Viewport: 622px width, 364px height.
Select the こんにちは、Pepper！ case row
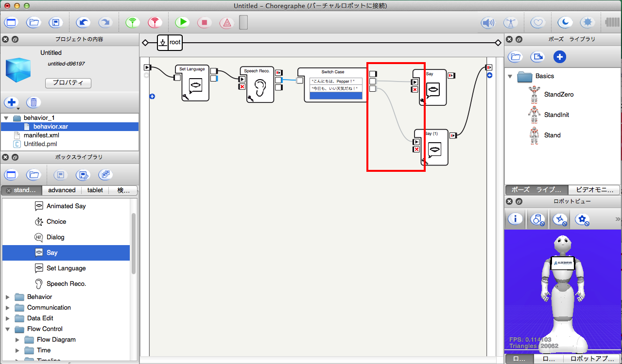click(336, 81)
